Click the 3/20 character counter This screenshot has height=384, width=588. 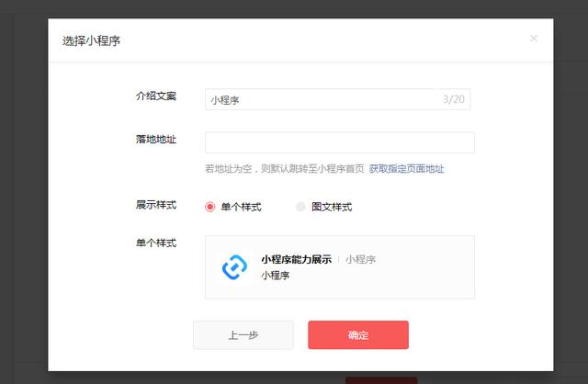[x=453, y=99]
